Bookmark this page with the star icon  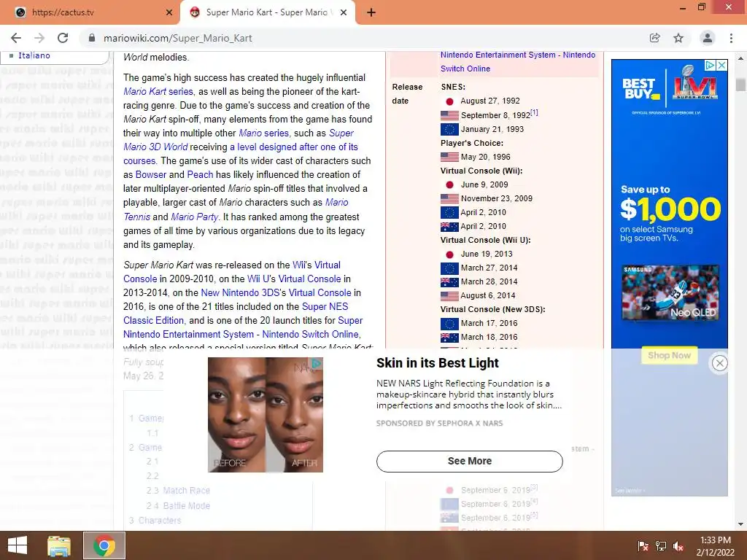678,38
